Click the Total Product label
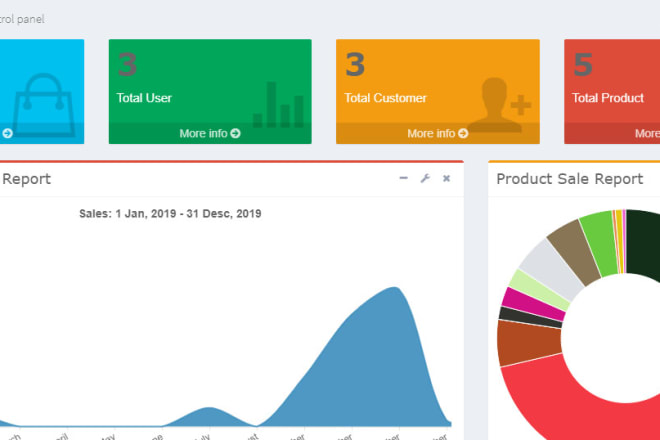 [x=607, y=98]
